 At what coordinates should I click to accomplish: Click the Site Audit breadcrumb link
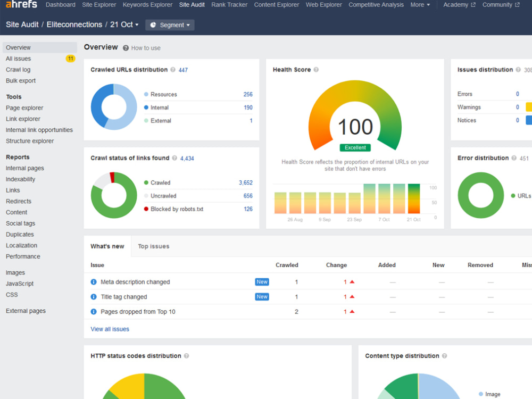click(22, 25)
